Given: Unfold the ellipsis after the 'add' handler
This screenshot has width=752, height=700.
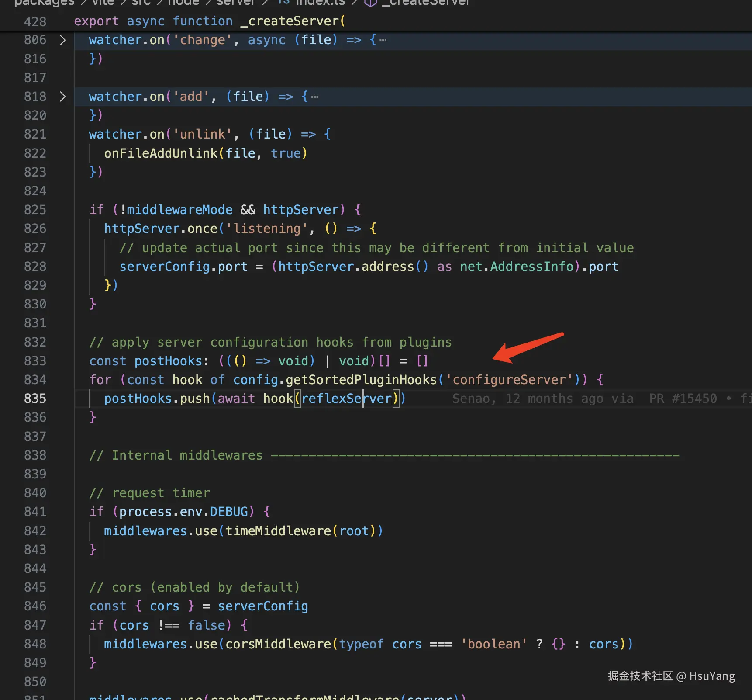Looking at the screenshot, I should (x=315, y=97).
